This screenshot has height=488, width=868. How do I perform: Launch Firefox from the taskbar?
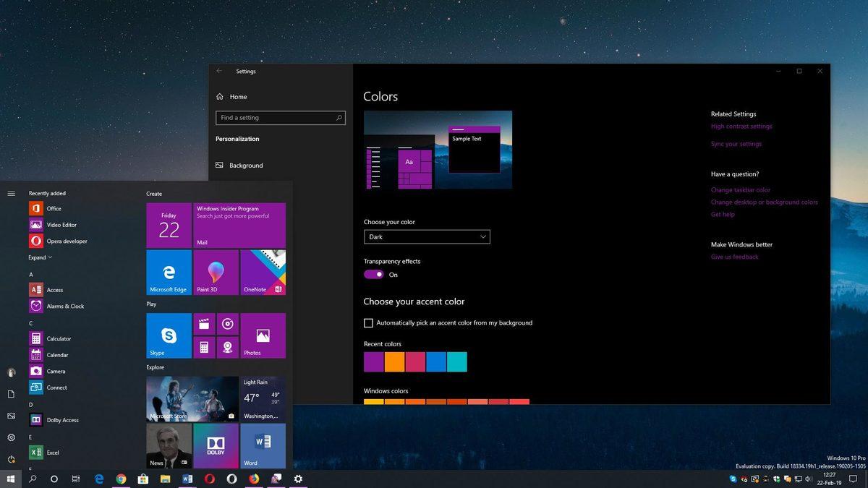tap(254, 479)
